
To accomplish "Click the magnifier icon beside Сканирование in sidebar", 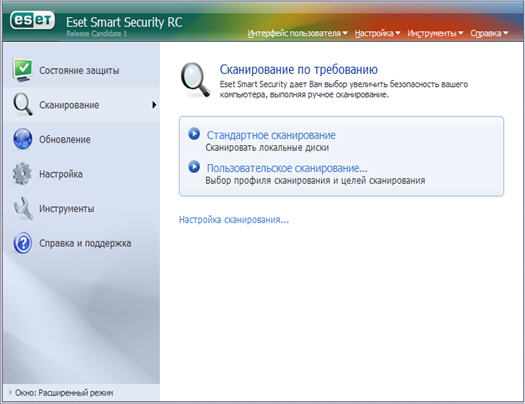I will click(23, 105).
